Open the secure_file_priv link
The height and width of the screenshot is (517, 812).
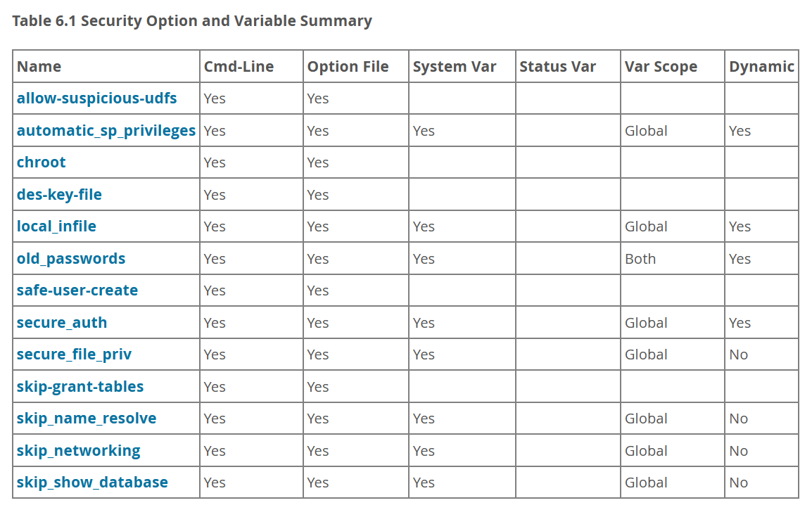pos(74,355)
